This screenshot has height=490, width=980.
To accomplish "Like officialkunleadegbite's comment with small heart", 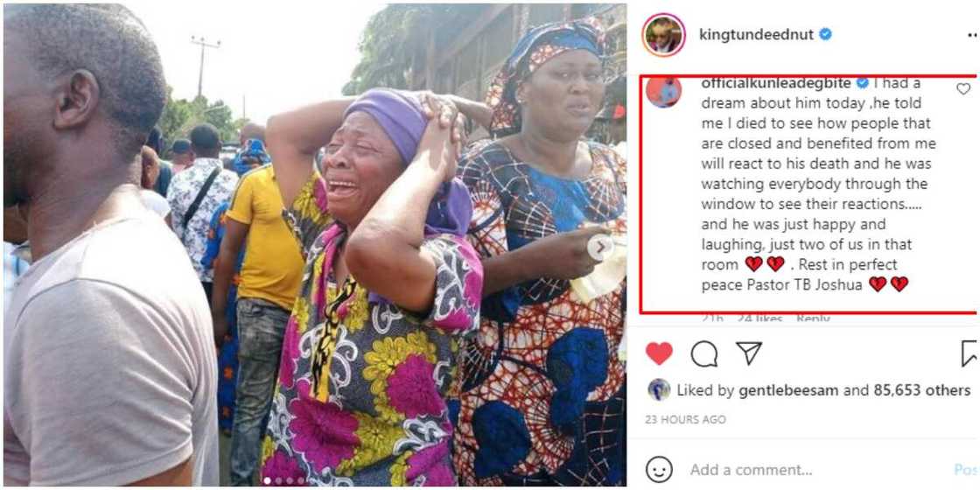I will [963, 88].
